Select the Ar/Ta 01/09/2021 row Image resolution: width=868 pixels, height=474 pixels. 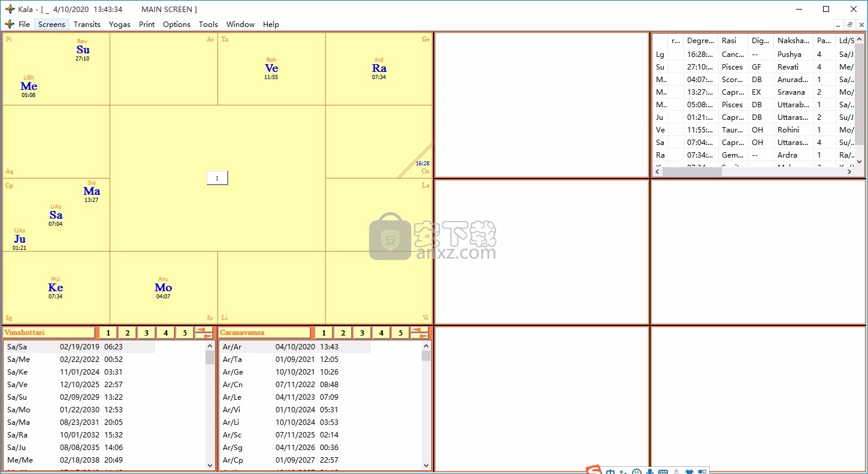point(295,360)
